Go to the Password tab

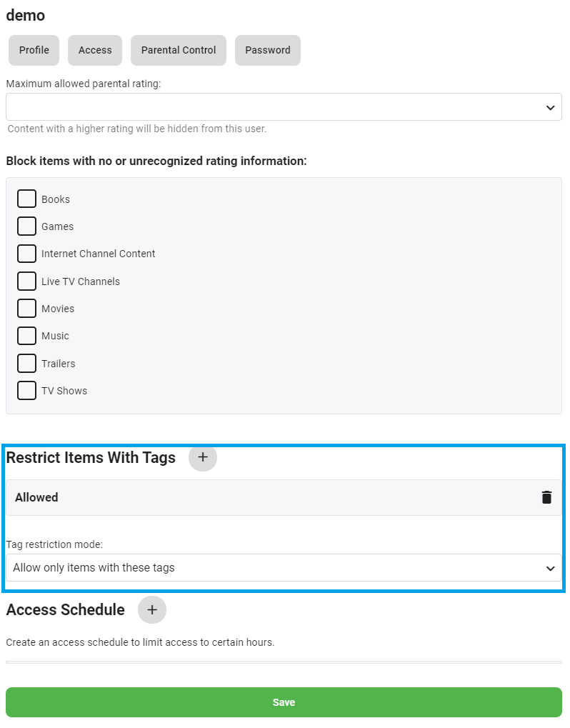click(268, 50)
